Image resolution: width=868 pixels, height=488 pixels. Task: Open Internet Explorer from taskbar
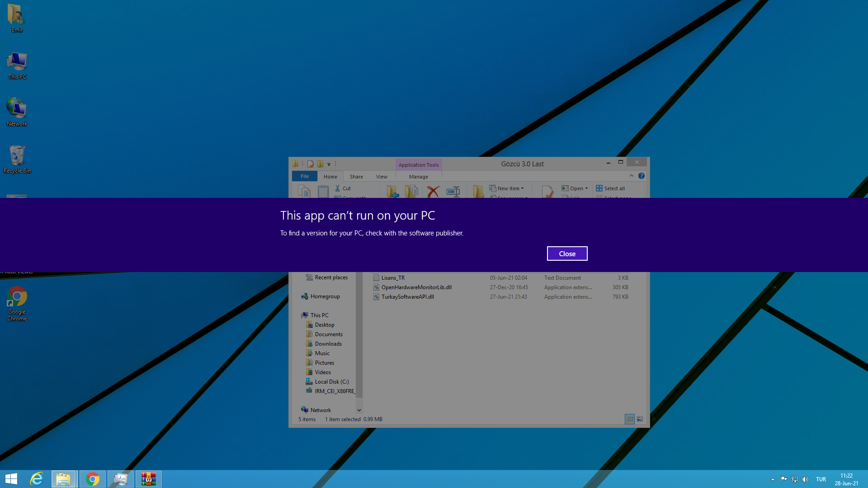37,479
